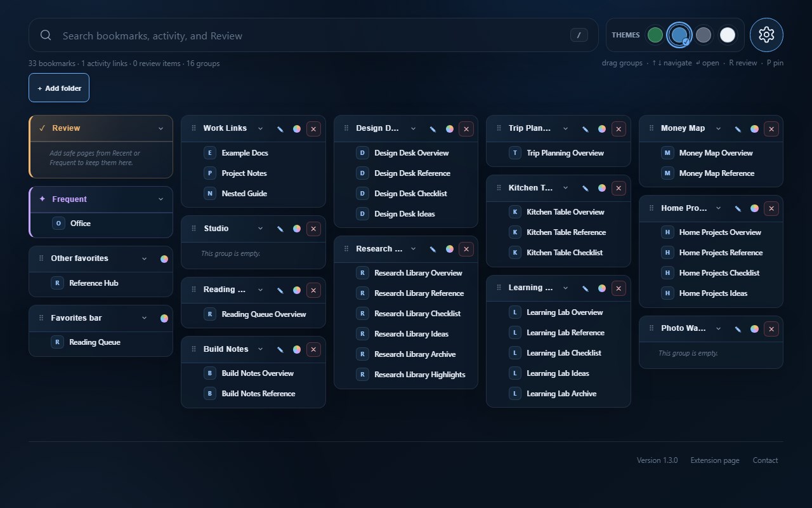Delete the Design Desk group
The width and height of the screenshot is (812, 508).
click(466, 129)
